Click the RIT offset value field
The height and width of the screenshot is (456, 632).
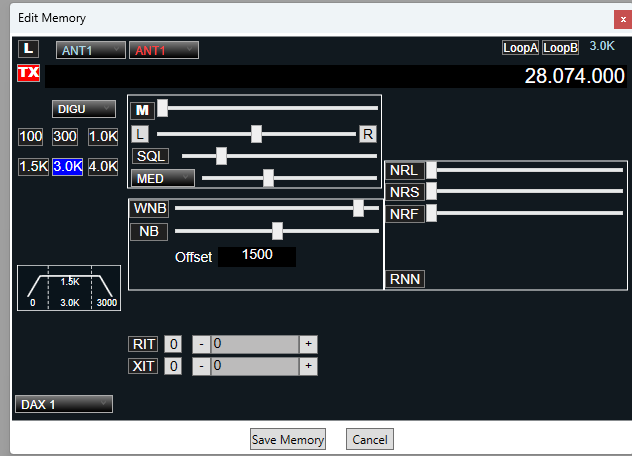coord(255,344)
